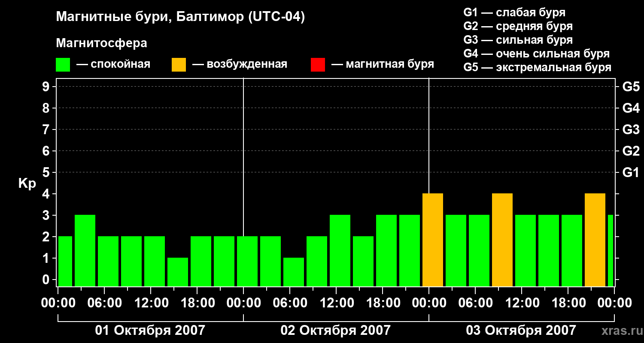This screenshot has width=644, height=343.
Task: Click the '— магнитная буря' legend label
Action: point(383,64)
